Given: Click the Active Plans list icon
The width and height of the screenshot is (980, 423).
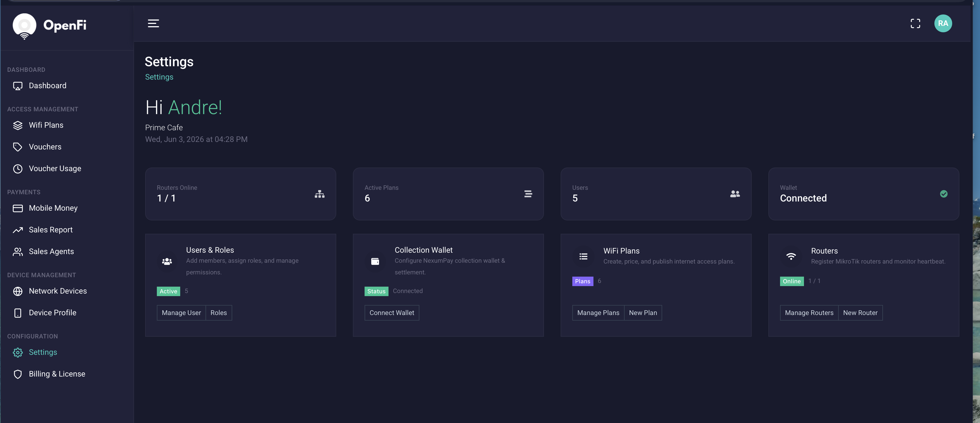Looking at the screenshot, I should 528,194.
